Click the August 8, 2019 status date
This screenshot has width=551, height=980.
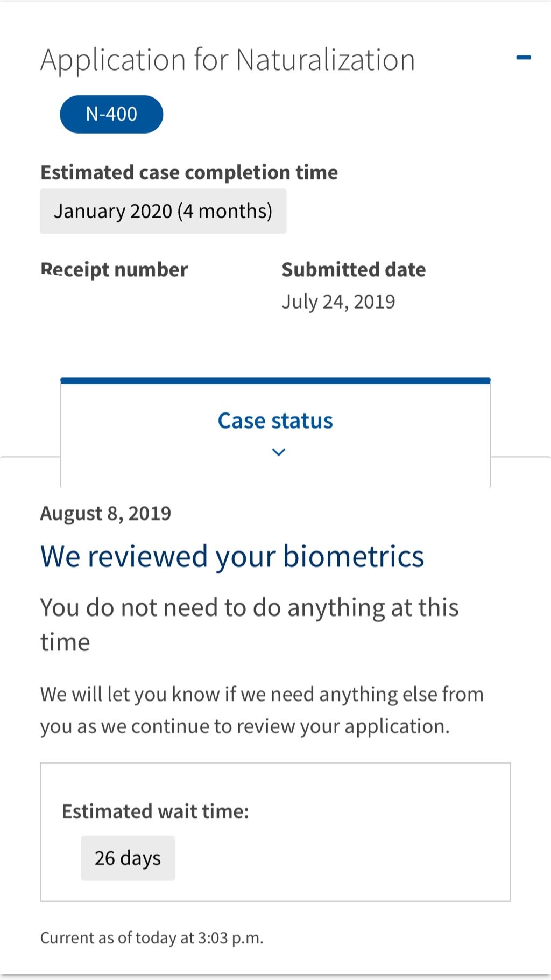click(x=105, y=514)
